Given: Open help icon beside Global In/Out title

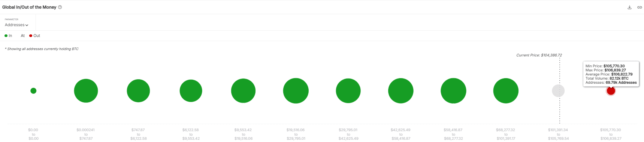Looking at the screenshot, I should pos(60,7).
